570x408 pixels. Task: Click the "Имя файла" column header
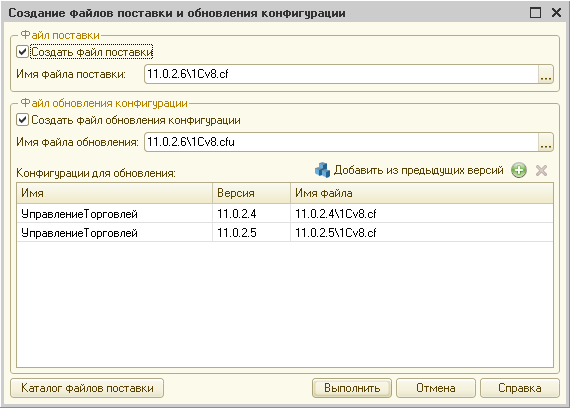click(x=422, y=193)
